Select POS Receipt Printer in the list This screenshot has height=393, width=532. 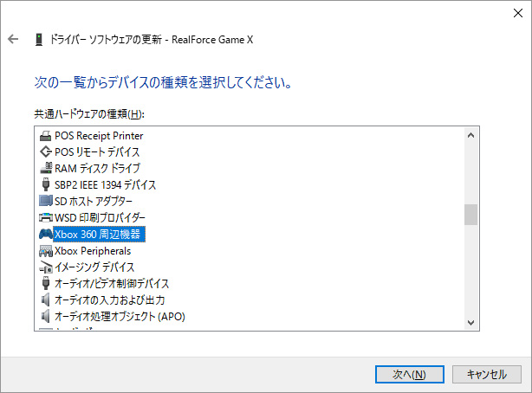coord(99,136)
